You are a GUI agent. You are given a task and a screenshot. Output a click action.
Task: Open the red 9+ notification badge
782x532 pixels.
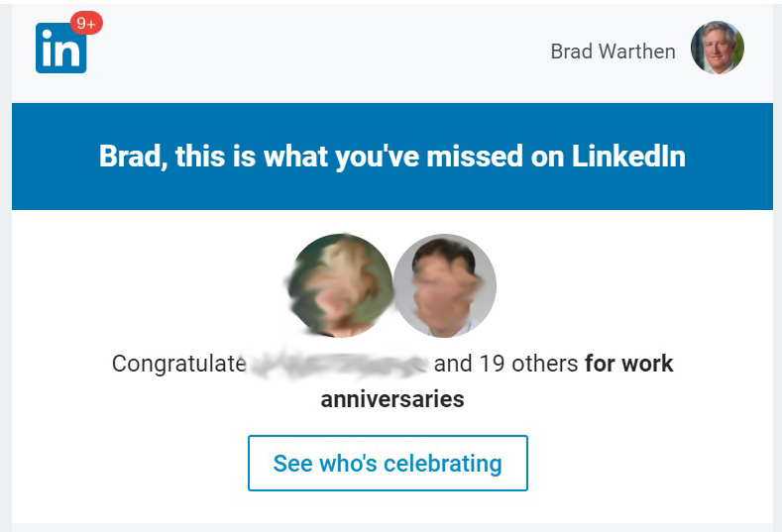coord(86,24)
